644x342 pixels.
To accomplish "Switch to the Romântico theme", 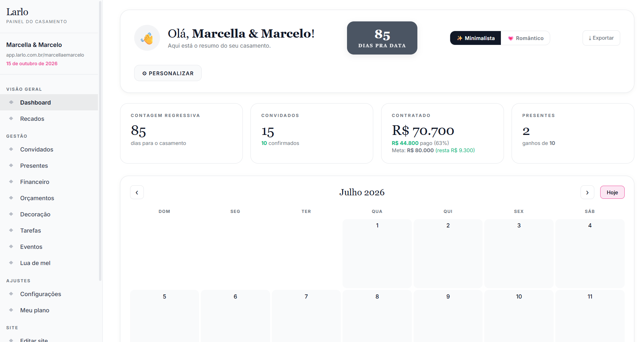I will [x=525, y=38].
